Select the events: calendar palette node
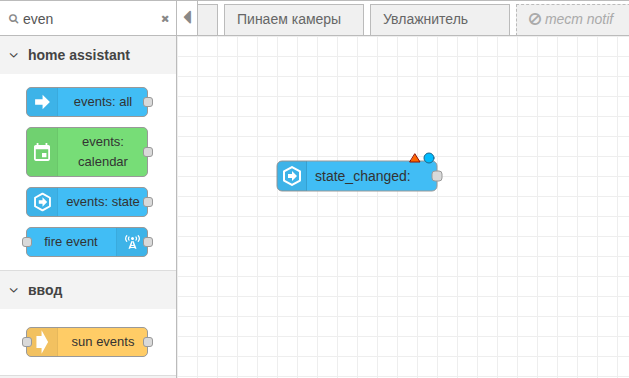This screenshot has height=378, width=629. pyautogui.click(x=87, y=152)
